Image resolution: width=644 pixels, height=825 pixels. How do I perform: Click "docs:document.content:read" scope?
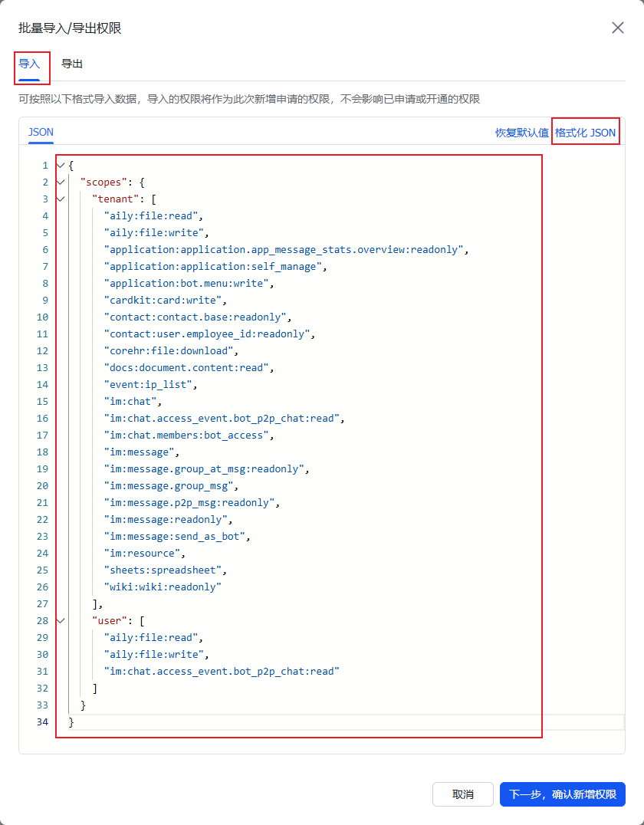tap(186, 367)
